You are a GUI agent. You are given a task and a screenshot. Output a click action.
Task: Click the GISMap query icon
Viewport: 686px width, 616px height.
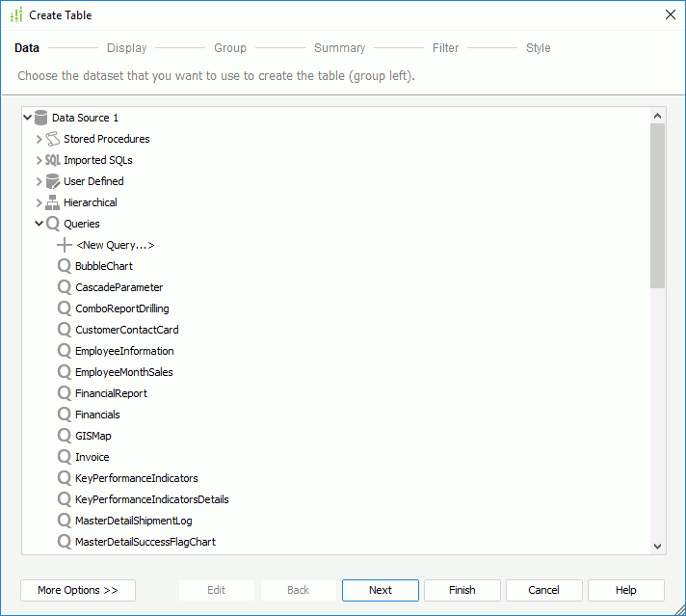[x=65, y=436]
